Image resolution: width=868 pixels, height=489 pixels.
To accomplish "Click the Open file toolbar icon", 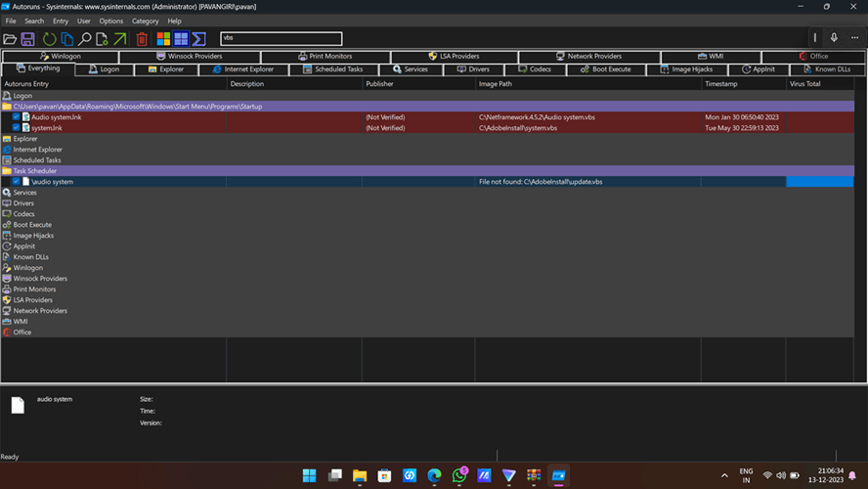I will [x=10, y=39].
